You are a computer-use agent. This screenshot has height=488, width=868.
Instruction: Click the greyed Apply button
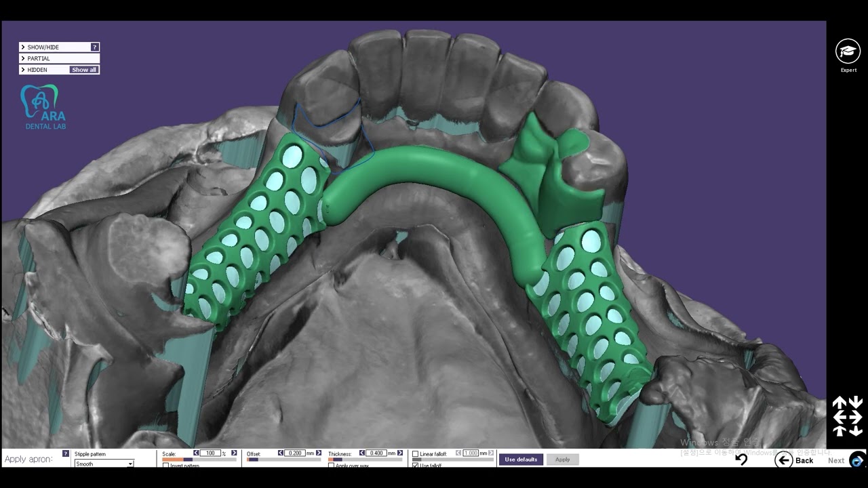[x=563, y=460]
